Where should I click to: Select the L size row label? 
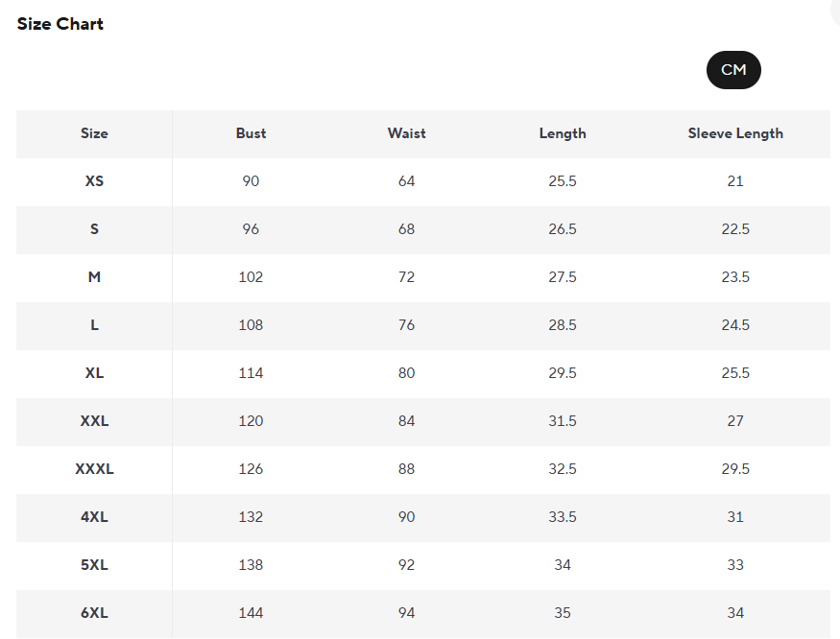pyautogui.click(x=94, y=325)
